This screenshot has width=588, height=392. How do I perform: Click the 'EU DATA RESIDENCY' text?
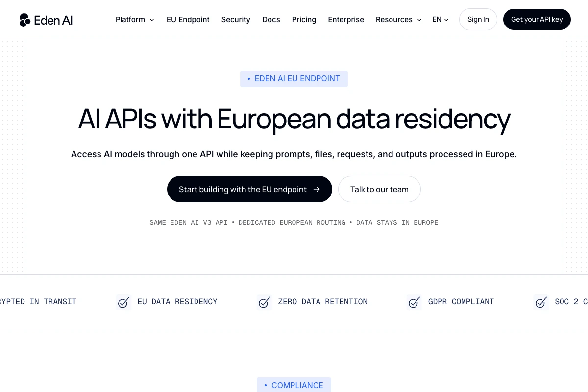(x=177, y=302)
